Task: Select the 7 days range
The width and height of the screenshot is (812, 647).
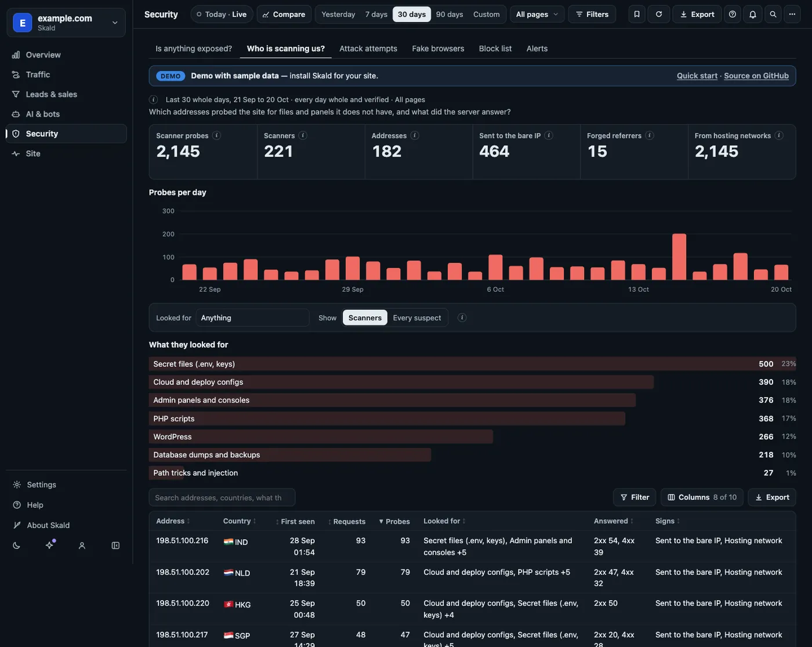Action: tap(376, 14)
